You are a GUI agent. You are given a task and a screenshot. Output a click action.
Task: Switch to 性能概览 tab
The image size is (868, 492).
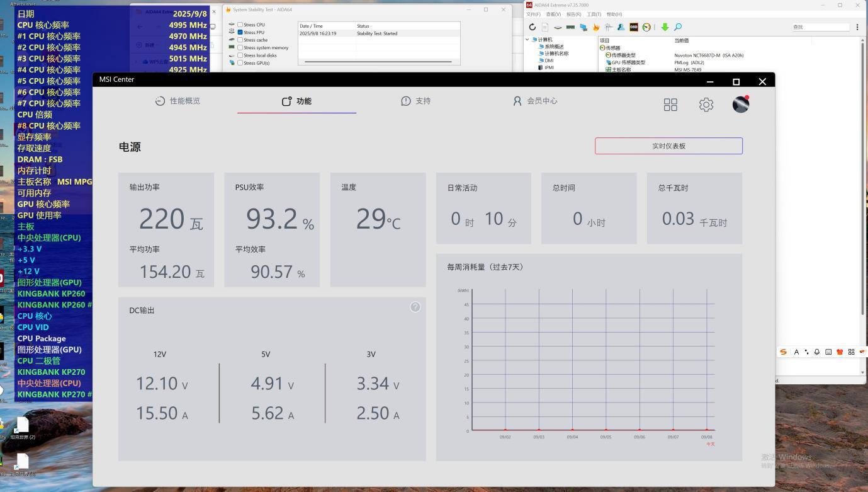(178, 101)
